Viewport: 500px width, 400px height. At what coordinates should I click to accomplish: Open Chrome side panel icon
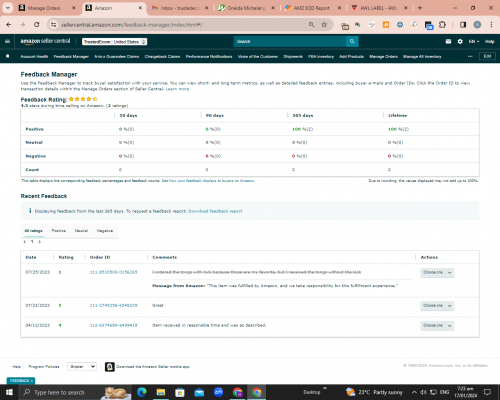(463, 25)
